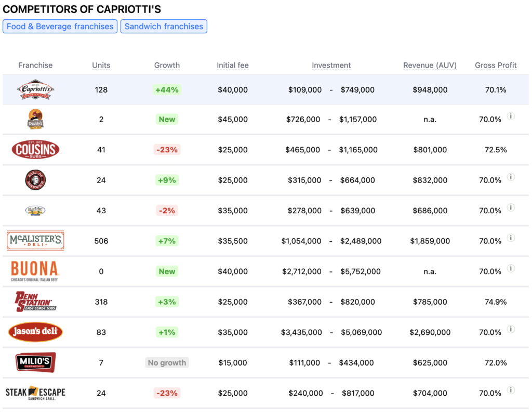Open the Cousins Subs logo
The width and height of the screenshot is (532, 416).
coord(35,149)
